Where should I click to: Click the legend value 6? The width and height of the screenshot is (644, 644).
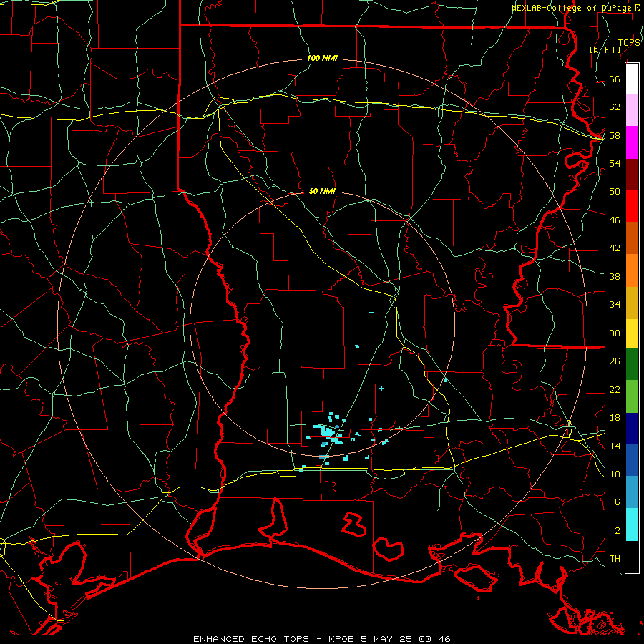617,502
